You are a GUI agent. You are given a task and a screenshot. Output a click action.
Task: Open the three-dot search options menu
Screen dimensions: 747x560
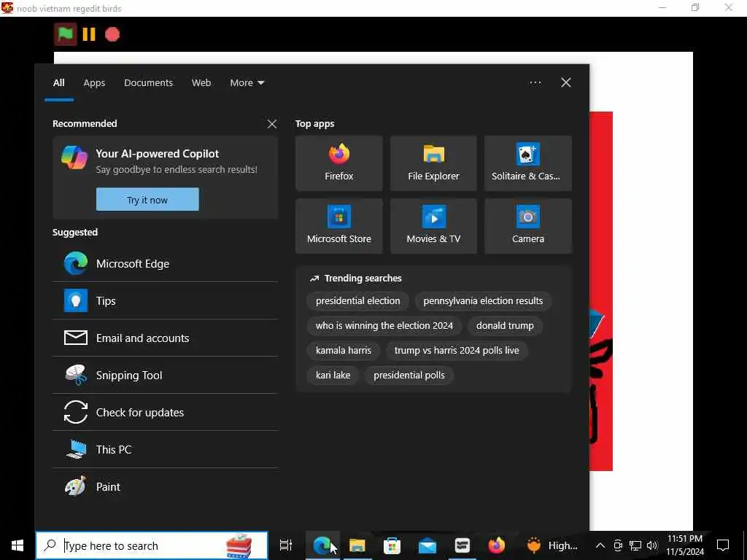click(x=535, y=83)
